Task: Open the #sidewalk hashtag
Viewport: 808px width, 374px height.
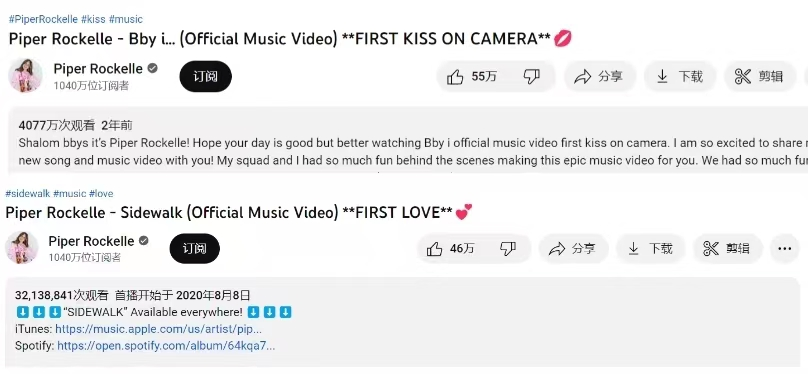Action: pyautogui.click(x=28, y=194)
